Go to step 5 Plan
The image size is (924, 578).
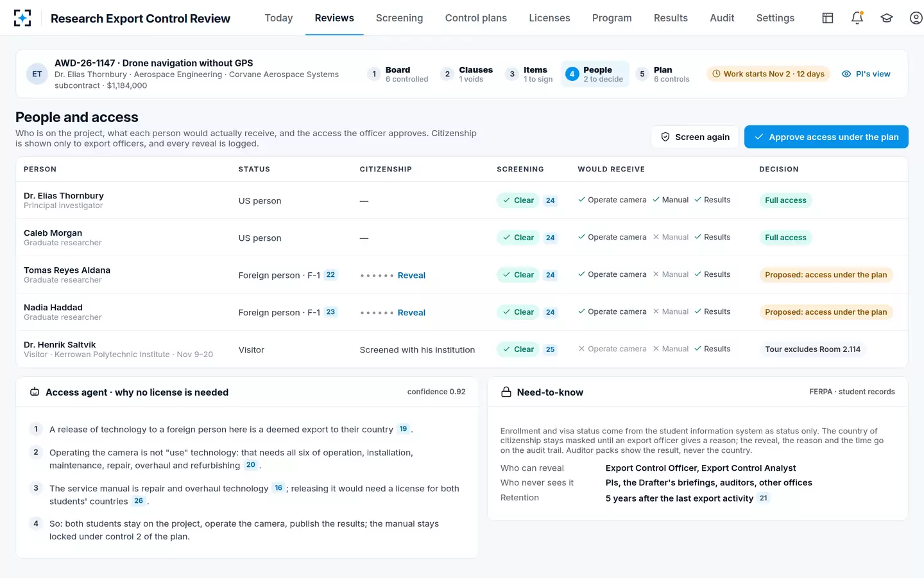tap(663, 74)
